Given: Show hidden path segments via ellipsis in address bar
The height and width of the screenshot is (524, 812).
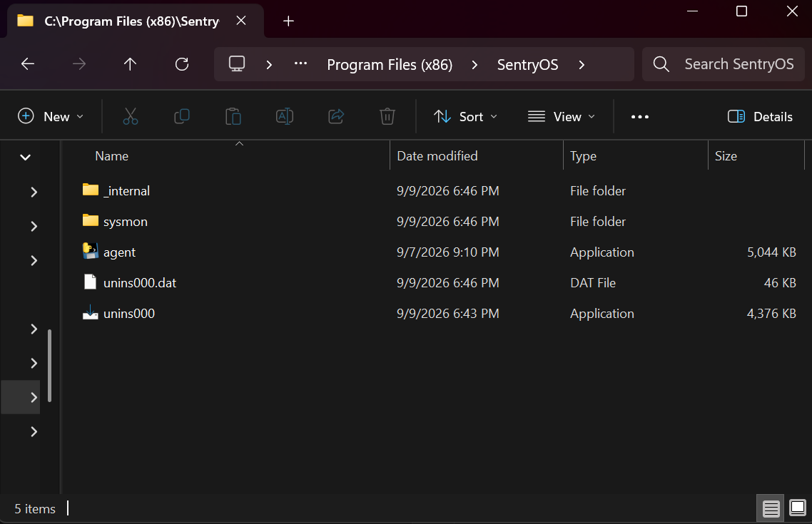Looking at the screenshot, I should (300, 64).
